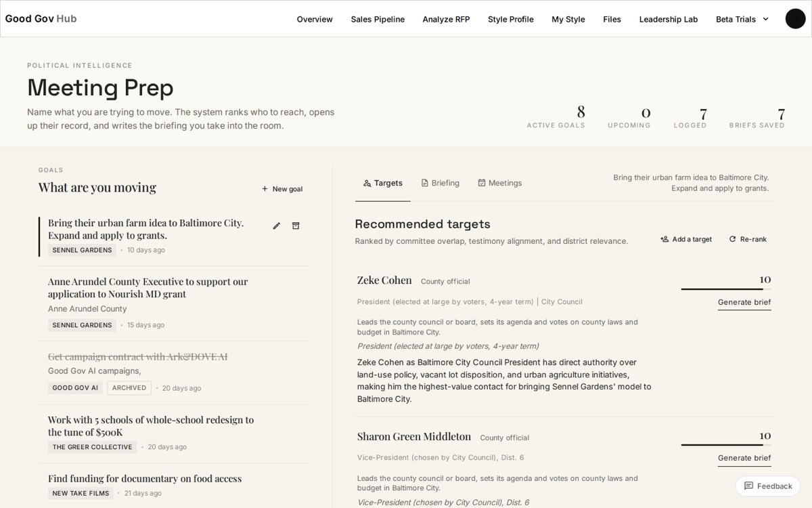Viewport: 812px width, 508px height.
Task: Go to Sales Pipeline
Action: pos(378,19)
